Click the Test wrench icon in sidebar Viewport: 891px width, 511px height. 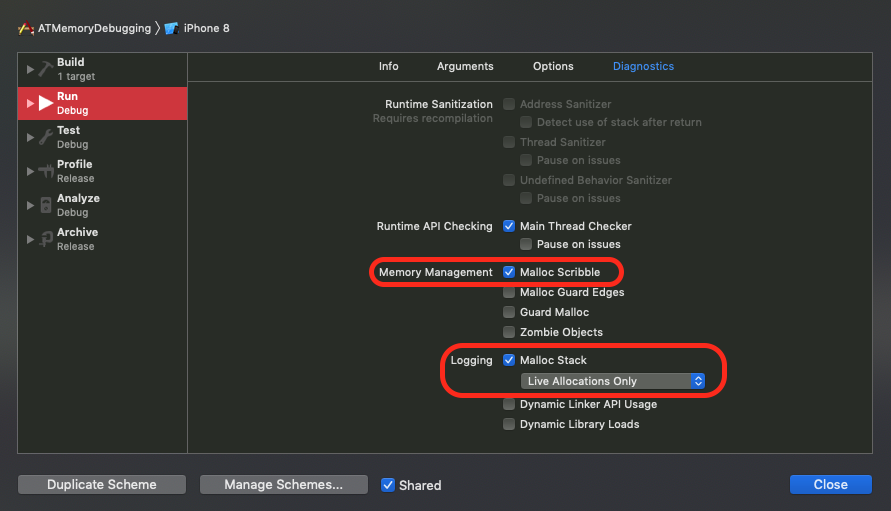46,137
